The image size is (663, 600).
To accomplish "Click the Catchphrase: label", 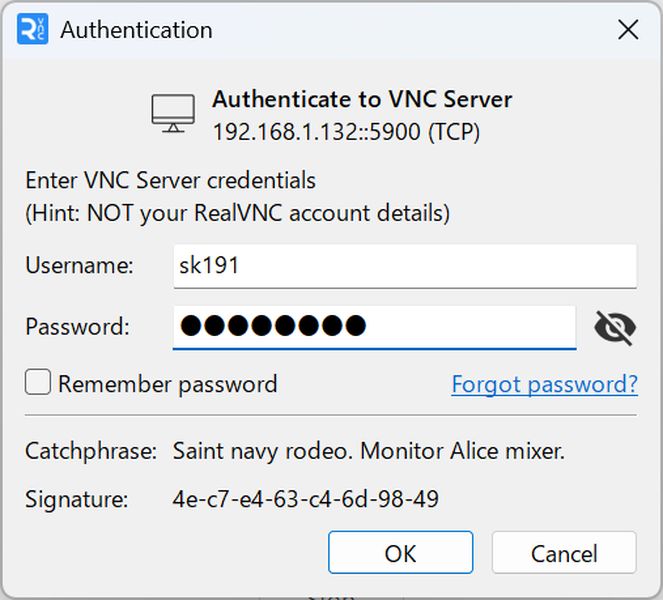I will pos(91,451).
